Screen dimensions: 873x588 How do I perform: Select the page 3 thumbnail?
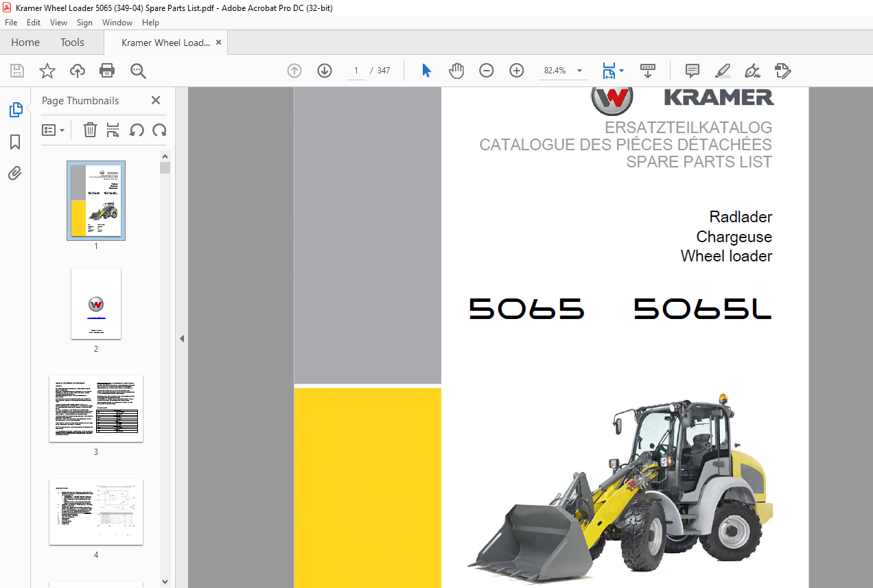click(x=96, y=409)
